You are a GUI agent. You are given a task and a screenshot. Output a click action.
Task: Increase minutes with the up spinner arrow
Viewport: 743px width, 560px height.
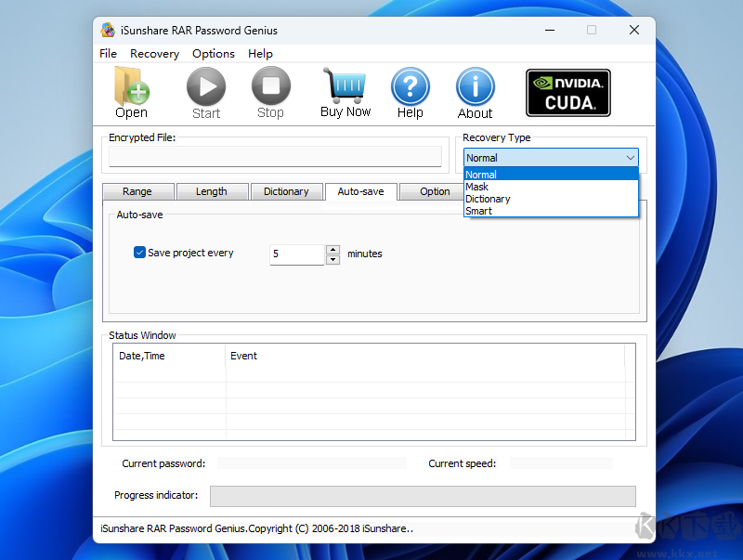(x=332, y=250)
